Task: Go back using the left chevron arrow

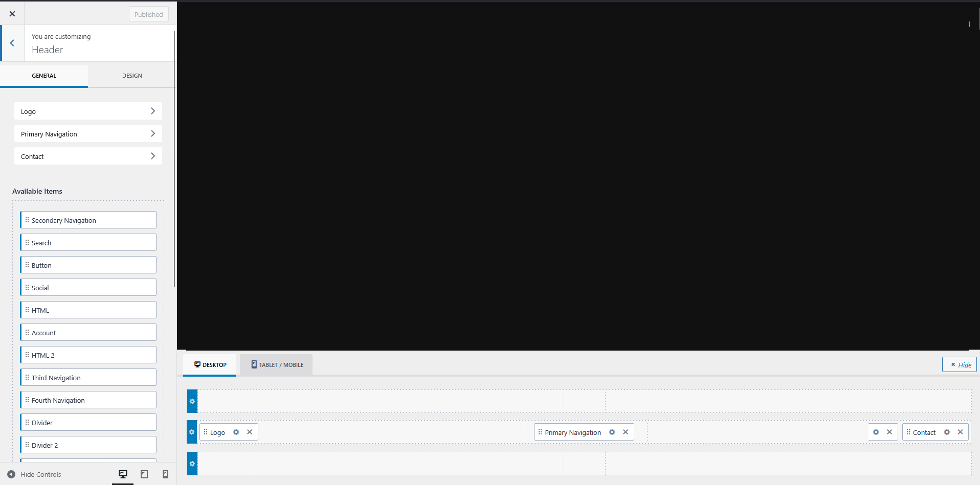Action: [12, 43]
